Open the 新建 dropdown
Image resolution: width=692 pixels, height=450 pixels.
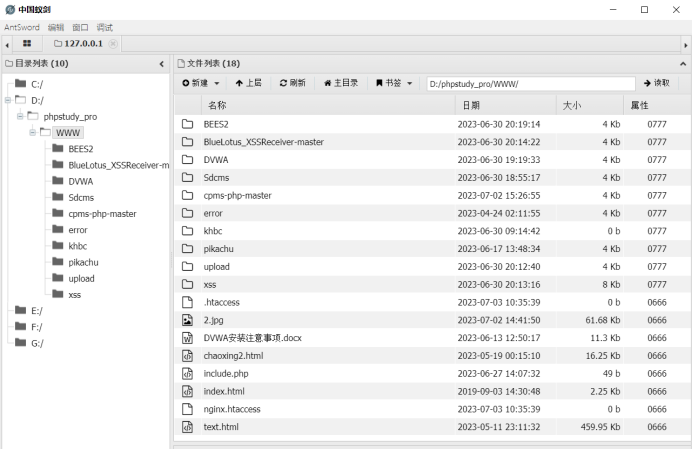[x=201, y=83]
